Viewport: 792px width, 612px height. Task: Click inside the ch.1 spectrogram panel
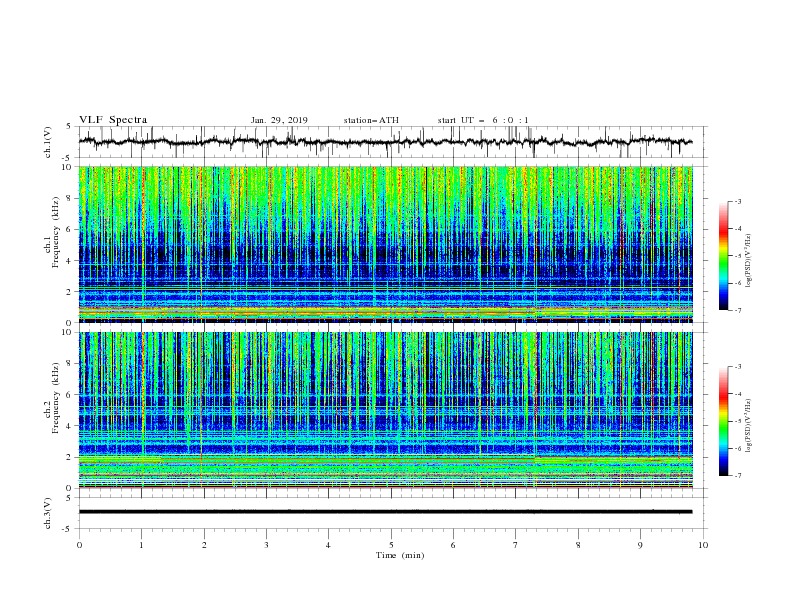point(386,244)
